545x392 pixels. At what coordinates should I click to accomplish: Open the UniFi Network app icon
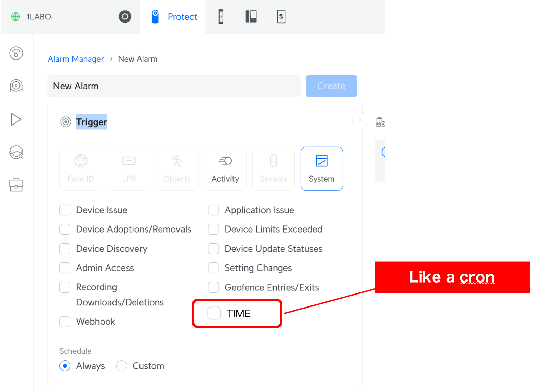click(125, 17)
